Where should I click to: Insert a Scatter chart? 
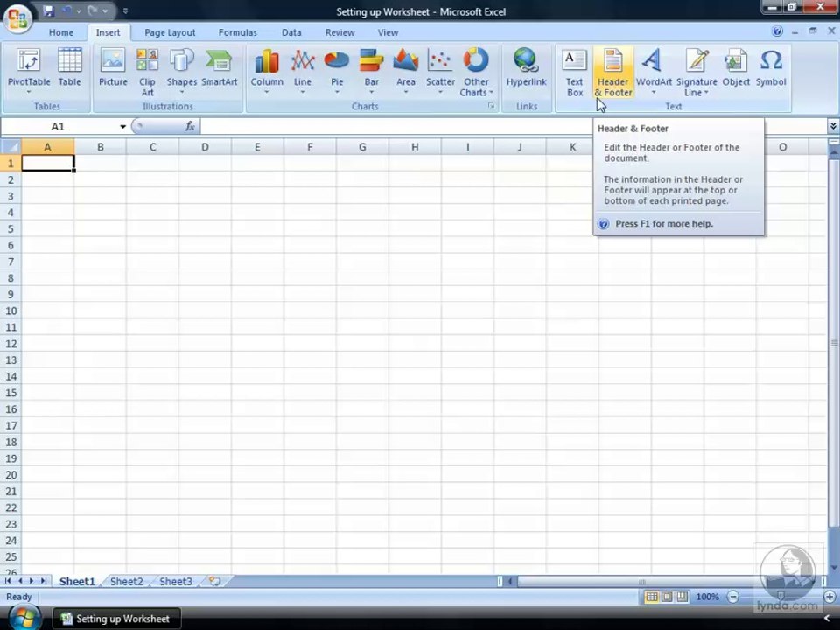click(440, 71)
